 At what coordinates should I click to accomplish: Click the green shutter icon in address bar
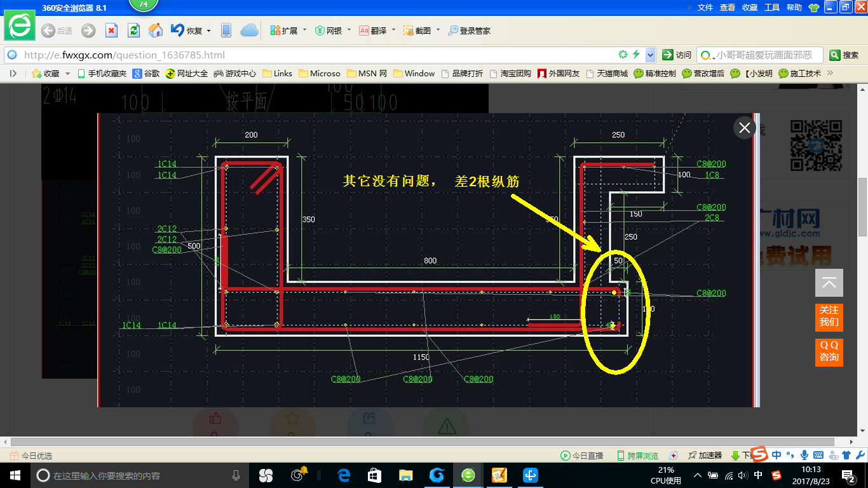coord(623,55)
